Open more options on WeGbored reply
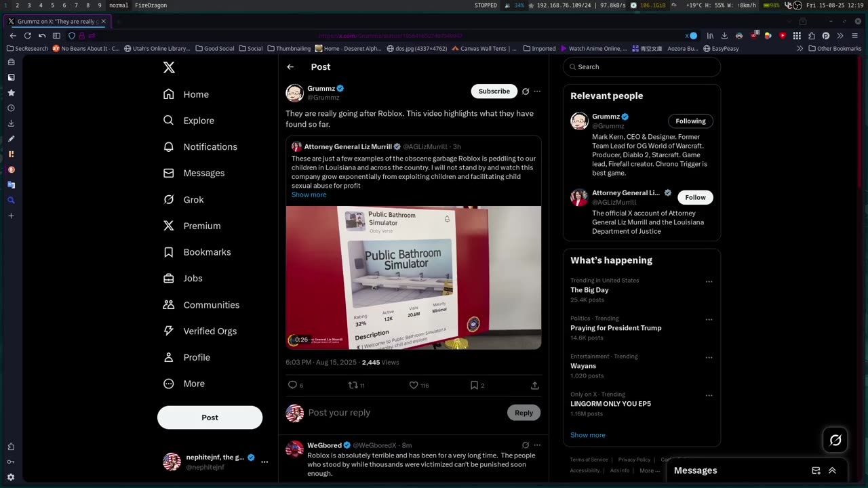 (537, 445)
